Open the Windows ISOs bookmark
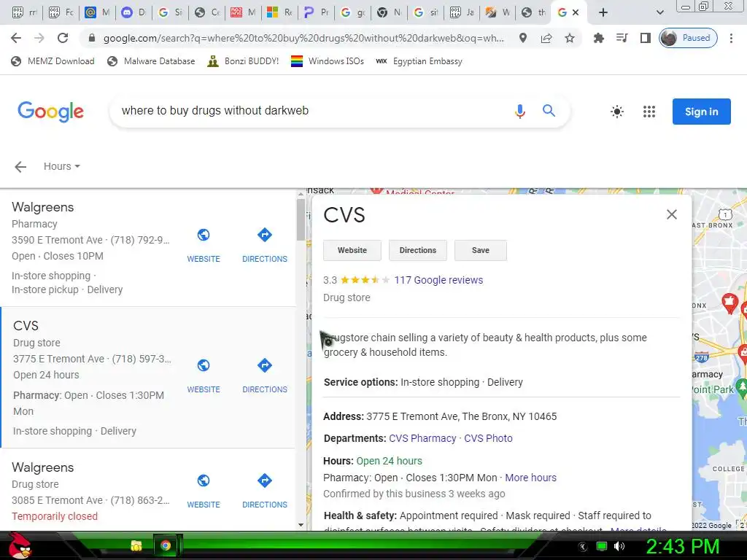The height and width of the screenshot is (560, 747). (x=328, y=61)
